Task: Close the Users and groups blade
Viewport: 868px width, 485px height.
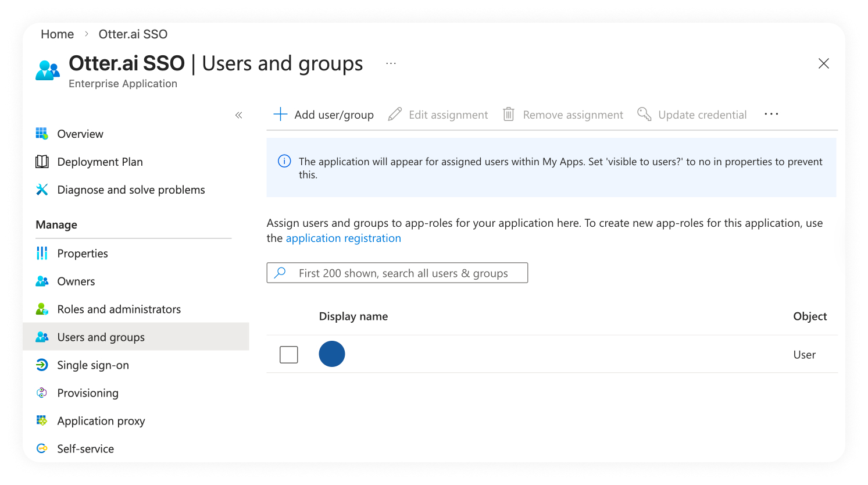Action: (823, 63)
